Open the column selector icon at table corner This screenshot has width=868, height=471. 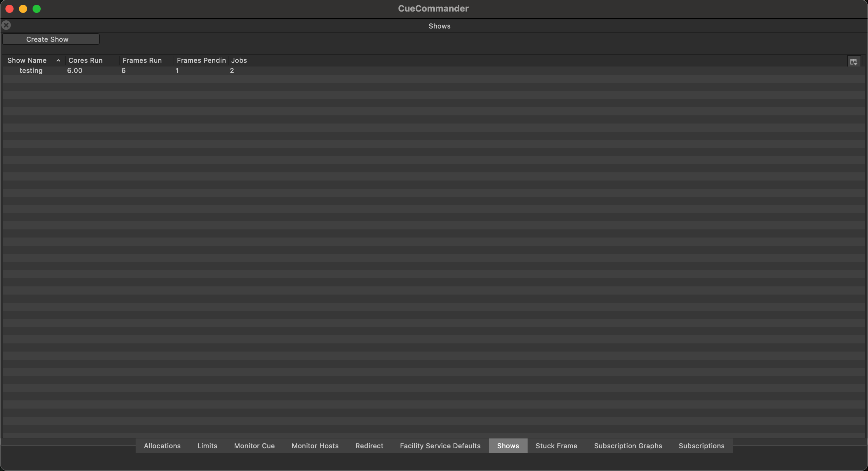tap(853, 61)
